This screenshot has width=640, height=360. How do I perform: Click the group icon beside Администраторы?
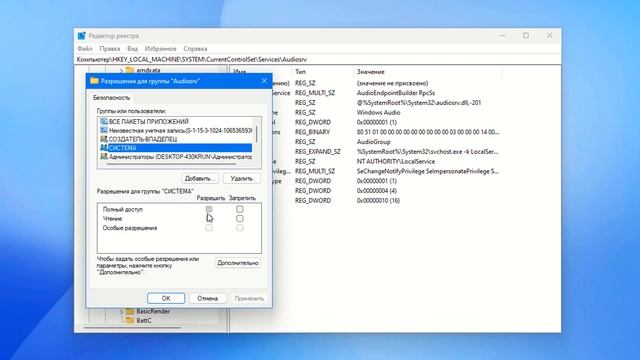tap(104, 156)
